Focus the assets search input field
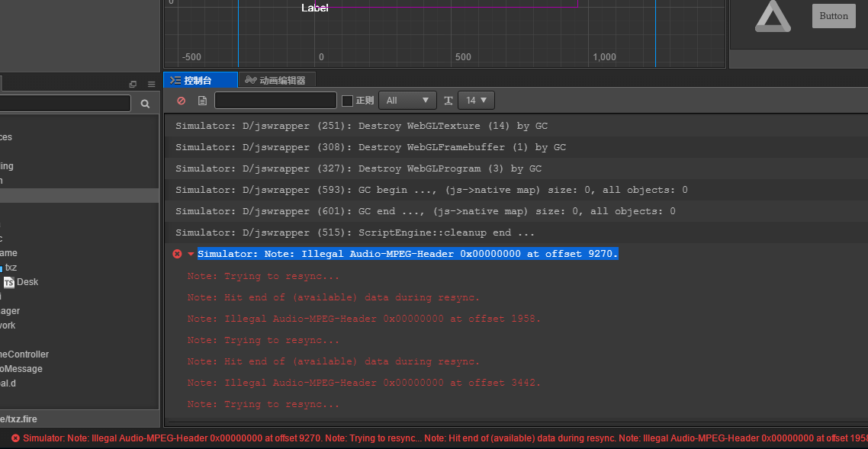 click(x=66, y=104)
